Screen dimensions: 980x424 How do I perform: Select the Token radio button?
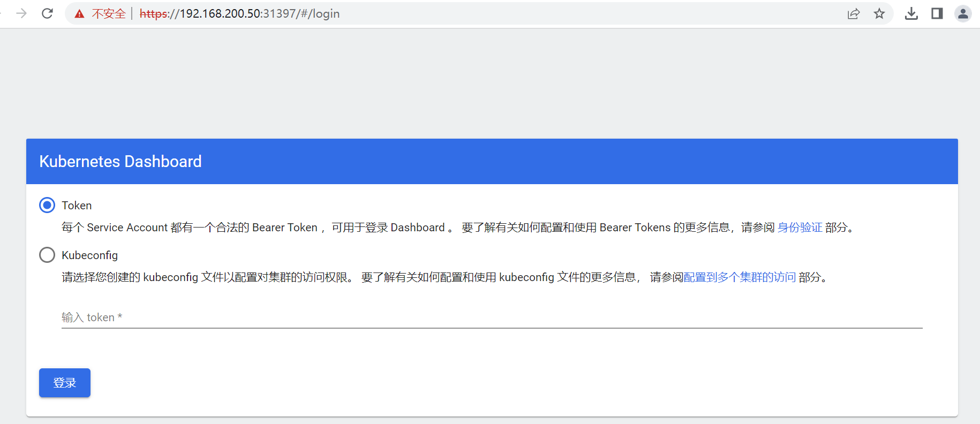point(47,205)
